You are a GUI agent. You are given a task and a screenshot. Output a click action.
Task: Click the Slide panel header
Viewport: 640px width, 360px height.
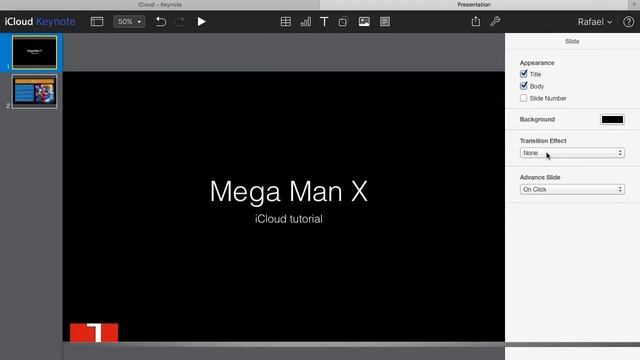[x=572, y=41]
